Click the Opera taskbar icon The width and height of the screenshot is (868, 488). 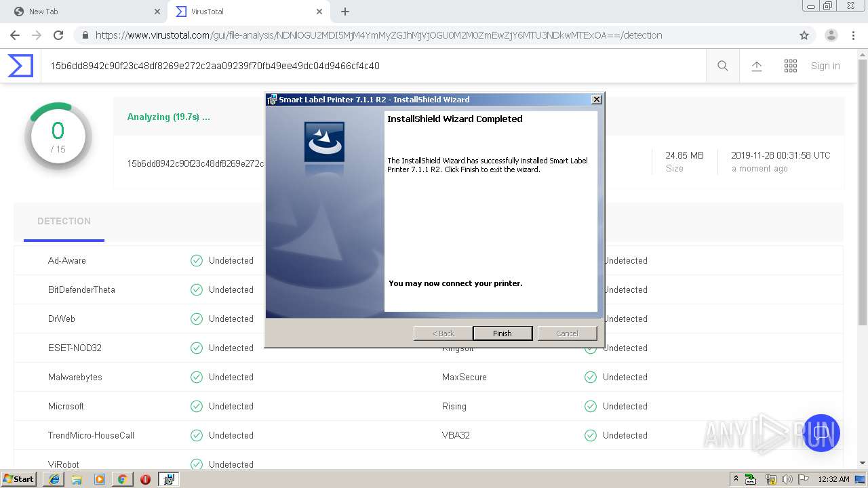pyautogui.click(x=145, y=479)
